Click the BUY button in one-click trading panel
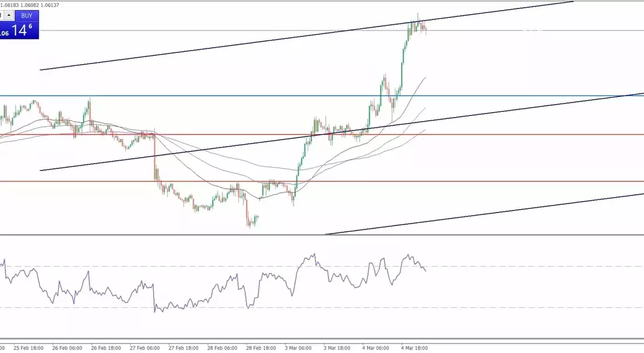 click(x=26, y=16)
